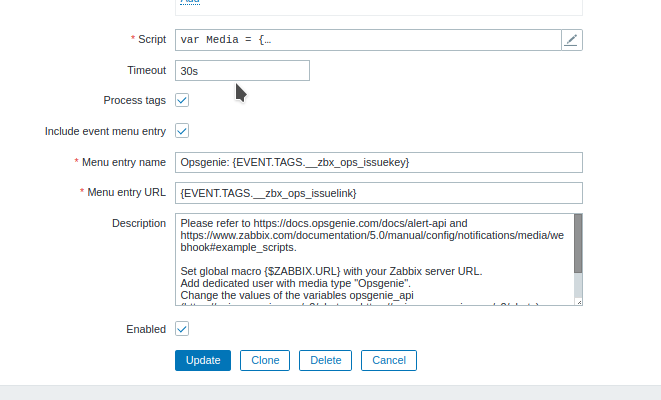Click the 'Add dedicated user with media type' line
Screen dimensions: 661x400
[x=296, y=283]
